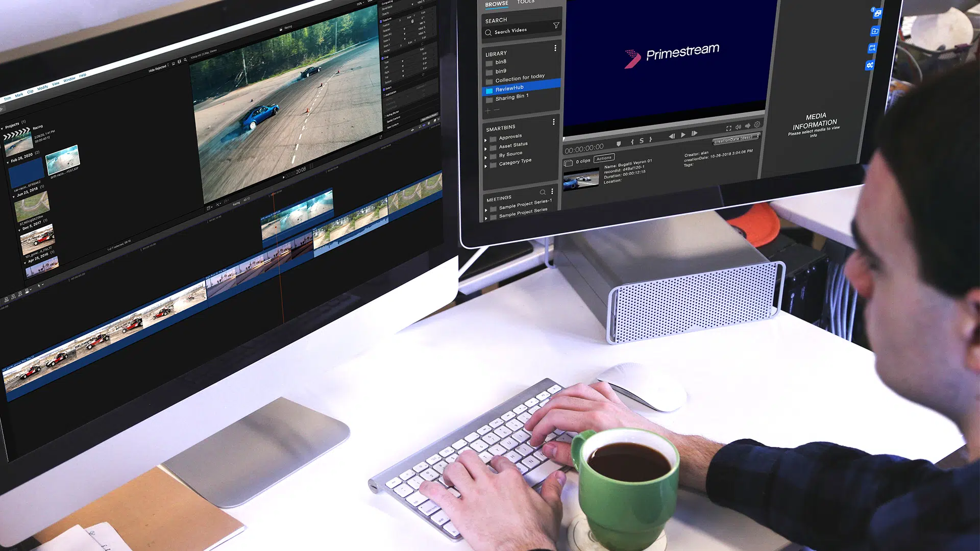Play the video in Primestream player
The image size is (980, 551).
(683, 135)
